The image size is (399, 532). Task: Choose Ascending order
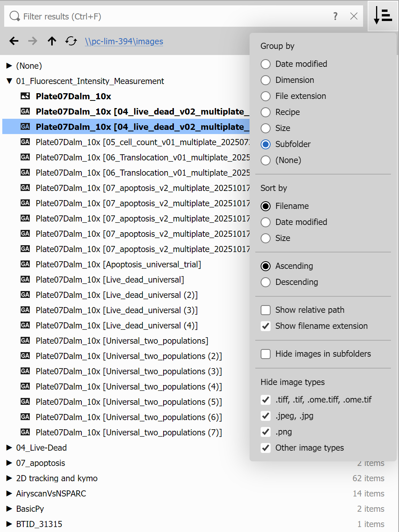tap(287, 266)
